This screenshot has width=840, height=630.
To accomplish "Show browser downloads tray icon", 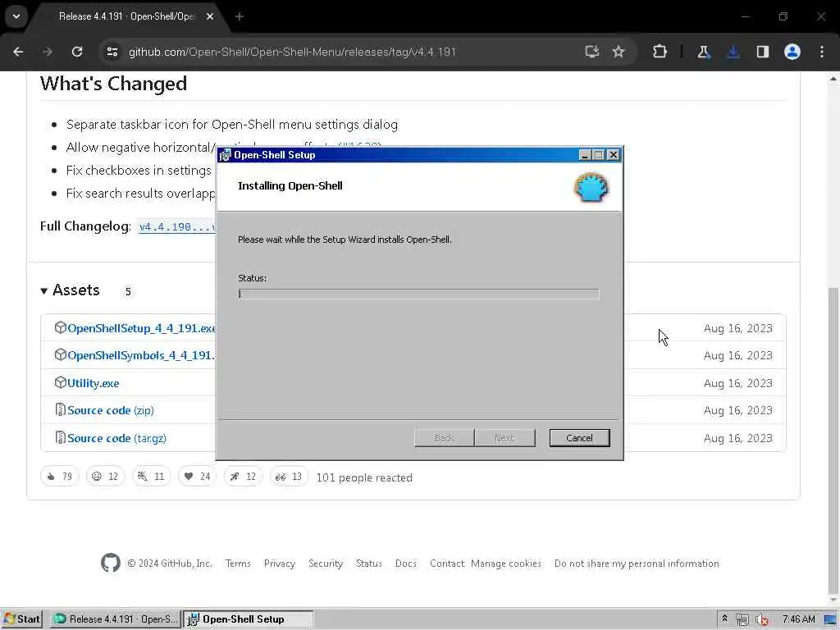I will pyautogui.click(x=733, y=52).
